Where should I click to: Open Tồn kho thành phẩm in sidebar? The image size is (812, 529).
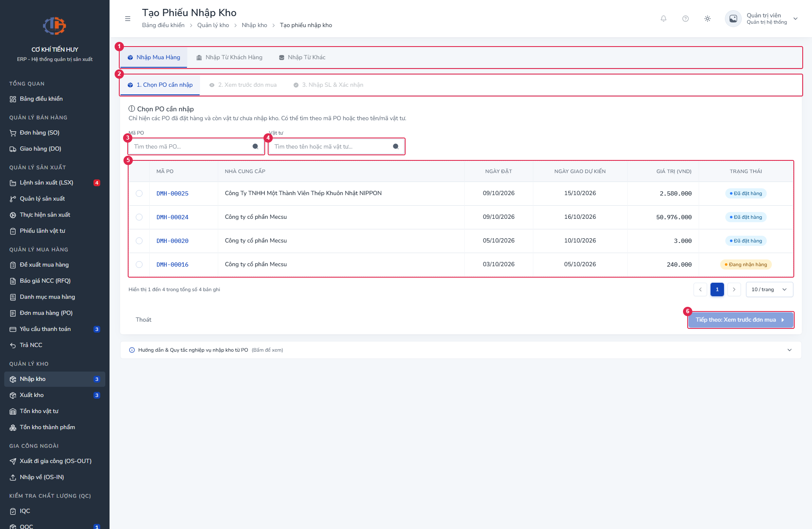coord(55,427)
